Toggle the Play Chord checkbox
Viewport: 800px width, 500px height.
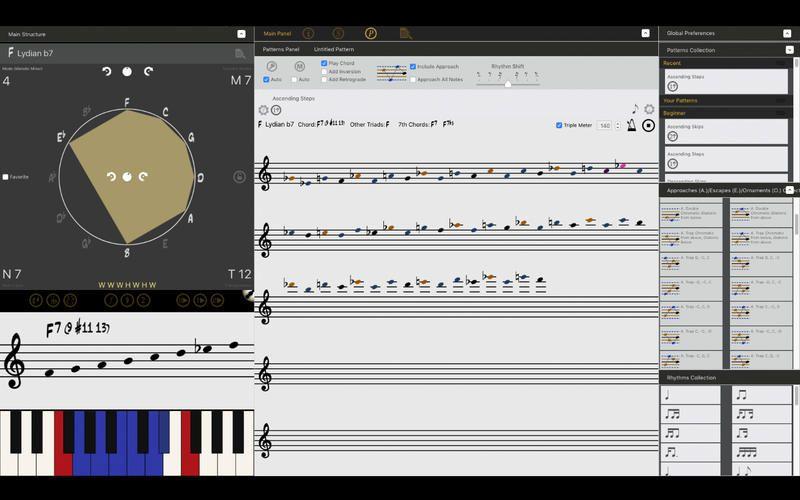pos(324,63)
